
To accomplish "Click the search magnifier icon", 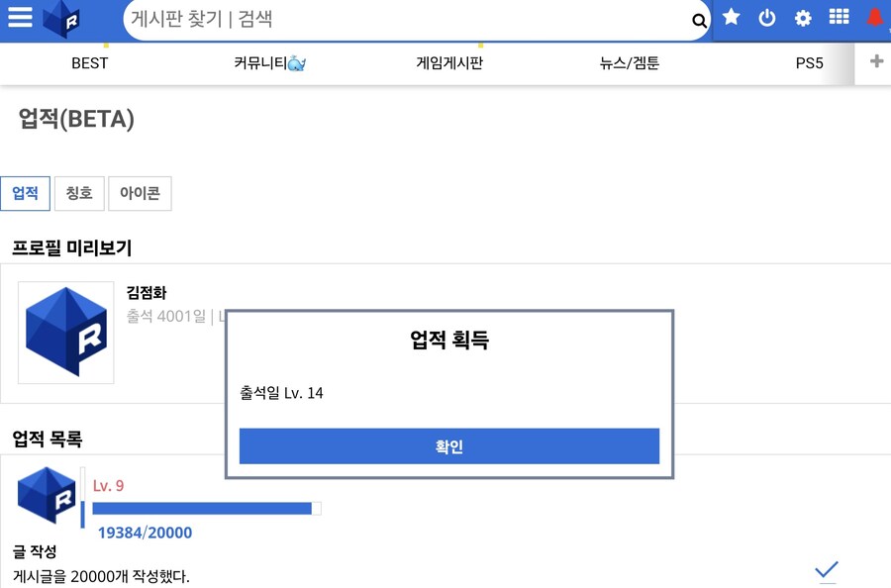I will pos(699,19).
